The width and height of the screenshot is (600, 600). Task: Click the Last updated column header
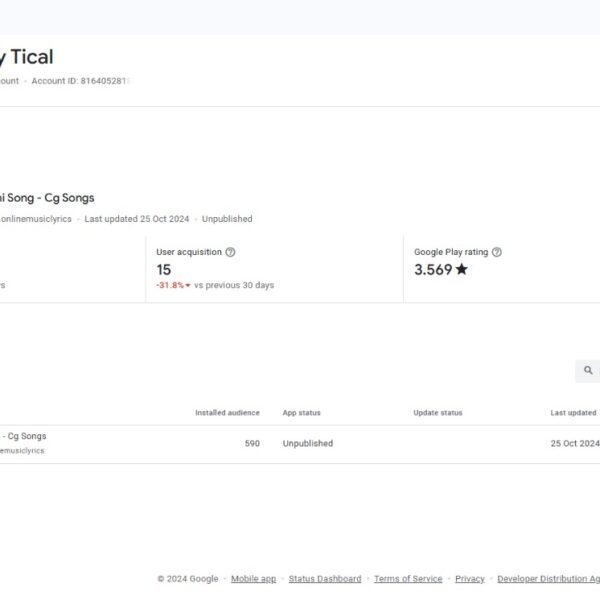(x=573, y=412)
